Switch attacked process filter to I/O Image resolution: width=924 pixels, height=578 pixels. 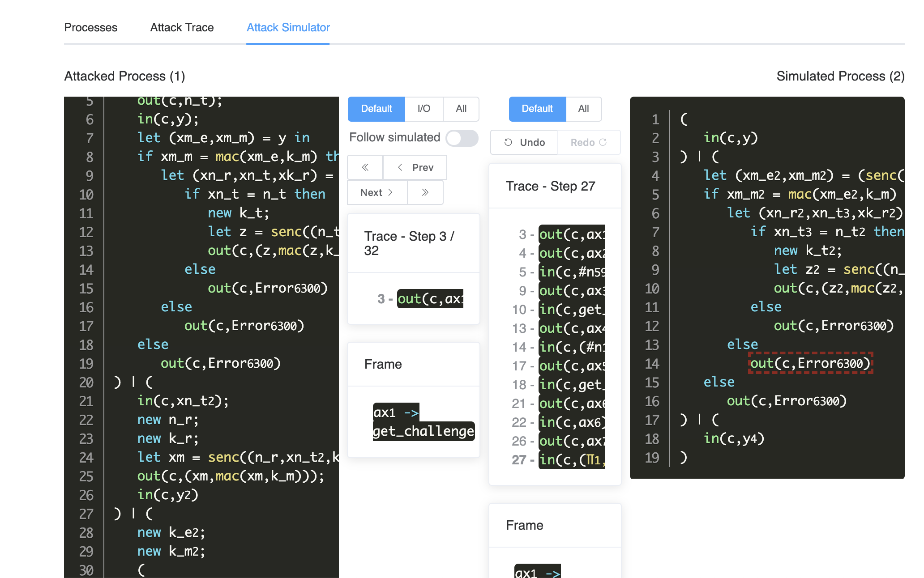[x=423, y=109]
